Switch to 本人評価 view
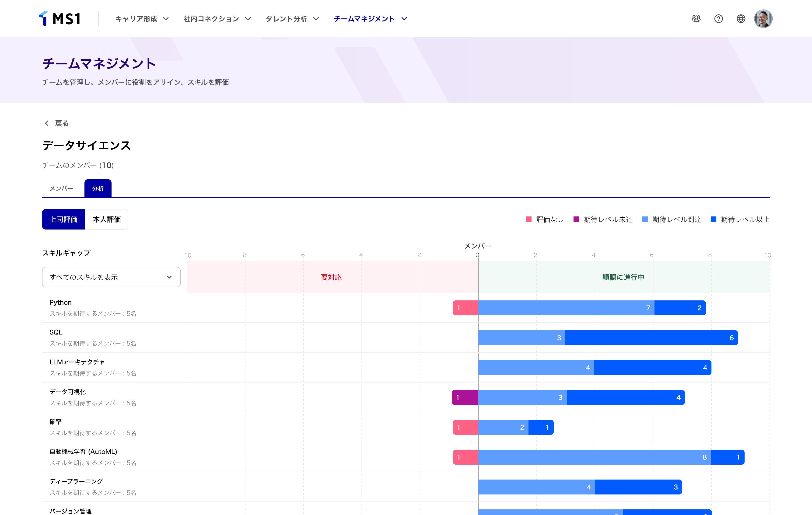The width and height of the screenshot is (812, 515). [107, 219]
